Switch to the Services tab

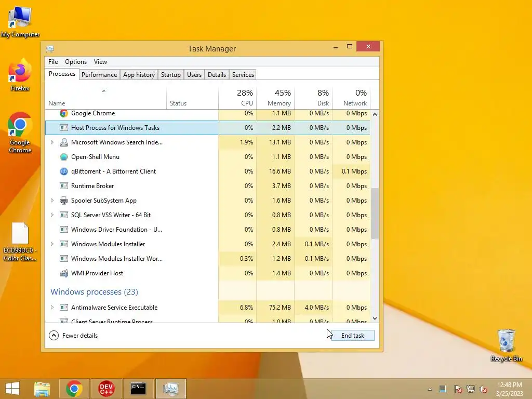[243, 75]
